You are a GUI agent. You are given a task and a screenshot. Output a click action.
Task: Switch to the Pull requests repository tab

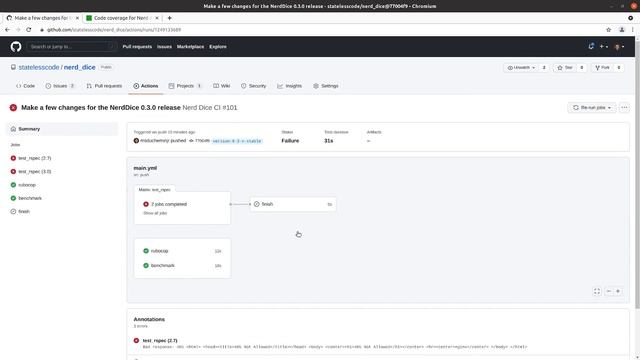tap(104, 86)
